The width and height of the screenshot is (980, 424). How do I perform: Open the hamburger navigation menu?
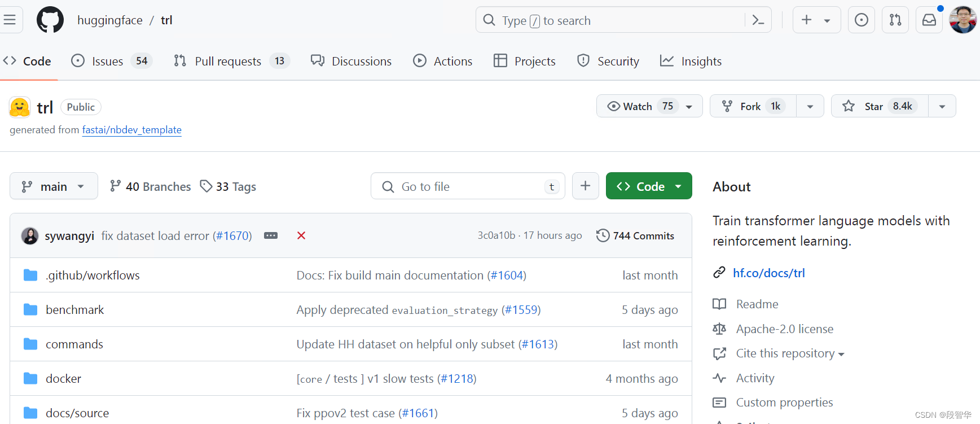click(10, 20)
